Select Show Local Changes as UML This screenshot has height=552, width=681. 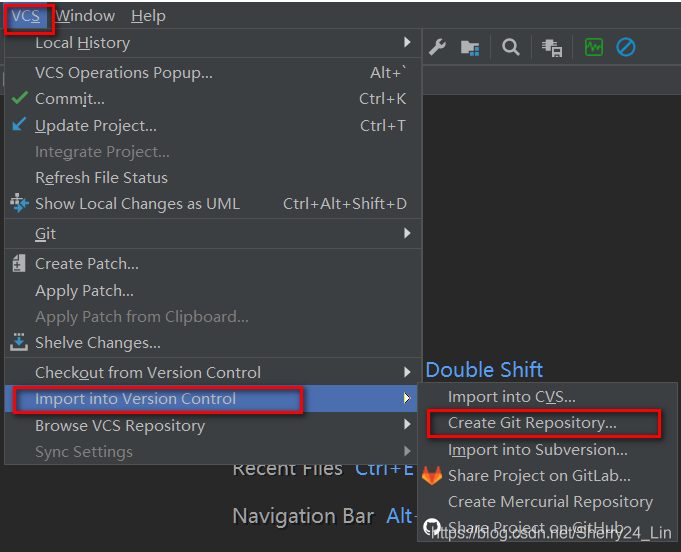point(213,204)
